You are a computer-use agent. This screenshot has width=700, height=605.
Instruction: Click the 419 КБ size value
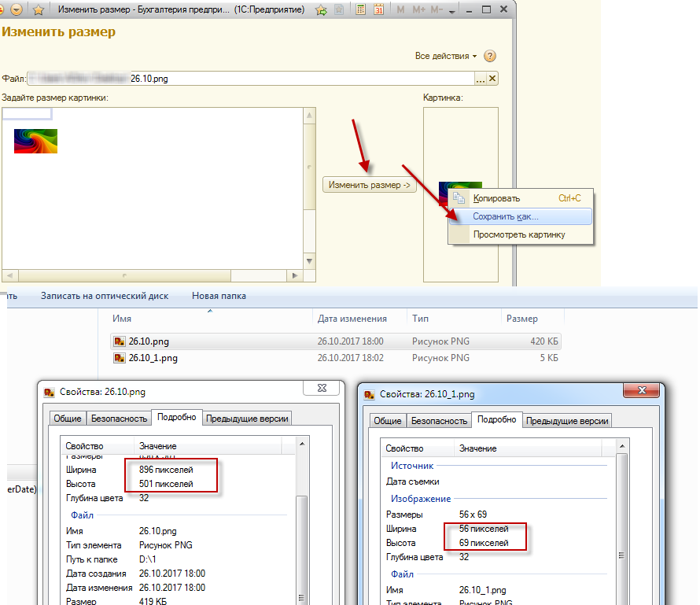[x=153, y=601]
